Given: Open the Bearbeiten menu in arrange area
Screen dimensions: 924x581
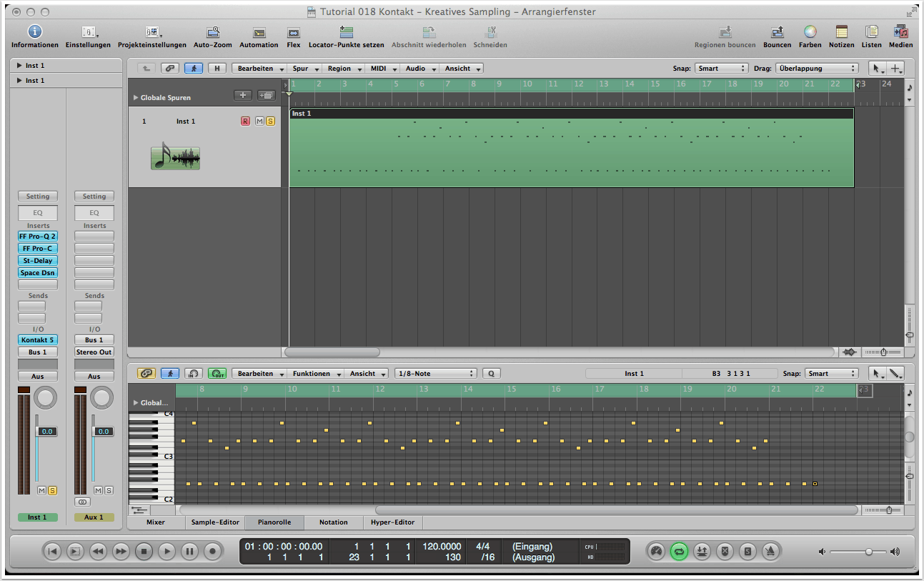Looking at the screenshot, I should 259,69.
